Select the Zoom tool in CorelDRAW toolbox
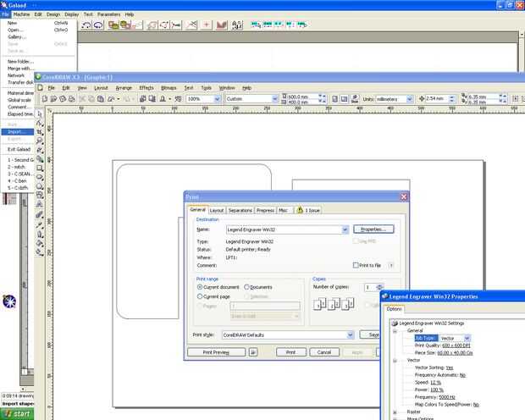 coord(40,141)
